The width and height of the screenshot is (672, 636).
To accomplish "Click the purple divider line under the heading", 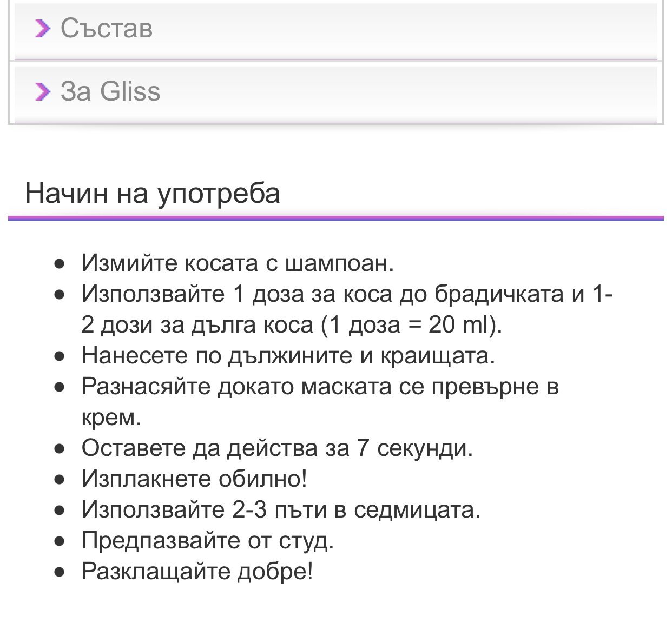I will [x=335, y=218].
